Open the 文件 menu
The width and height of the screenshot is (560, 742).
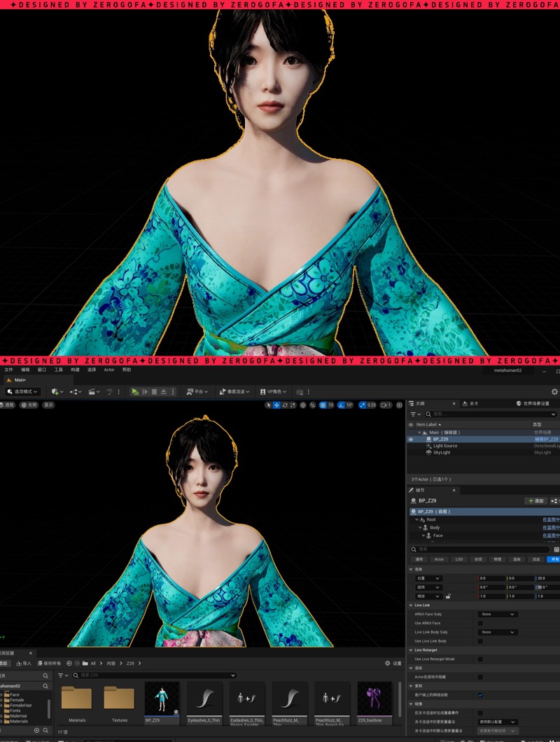click(8, 370)
